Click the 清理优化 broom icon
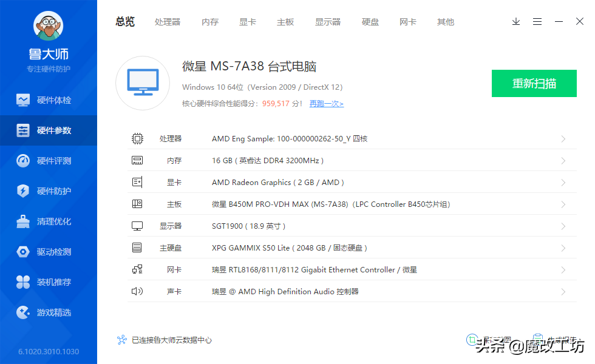595x364 pixels. [x=23, y=221]
